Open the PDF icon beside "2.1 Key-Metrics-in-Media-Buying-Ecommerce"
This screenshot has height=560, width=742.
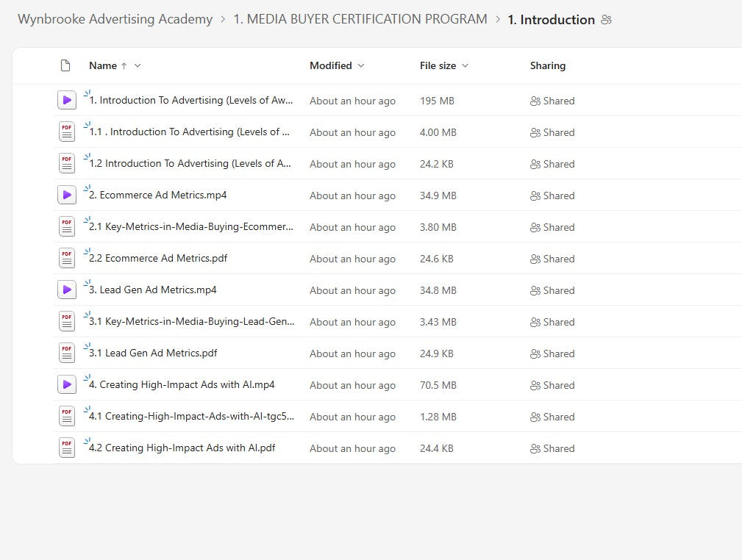[66, 226]
